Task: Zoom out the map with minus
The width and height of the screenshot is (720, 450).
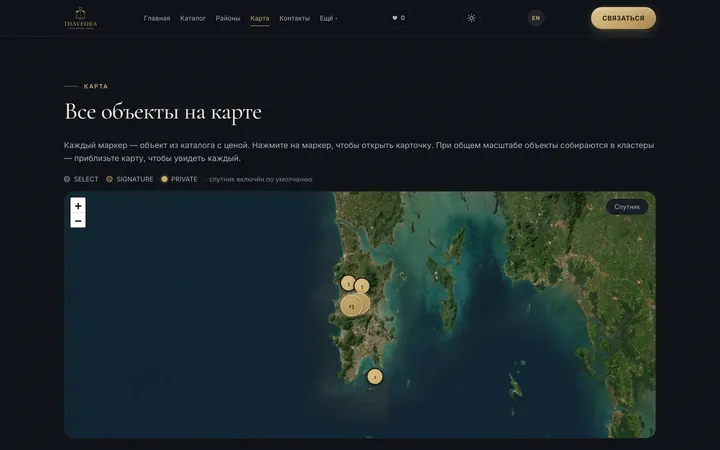Action: pyautogui.click(x=78, y=221)
